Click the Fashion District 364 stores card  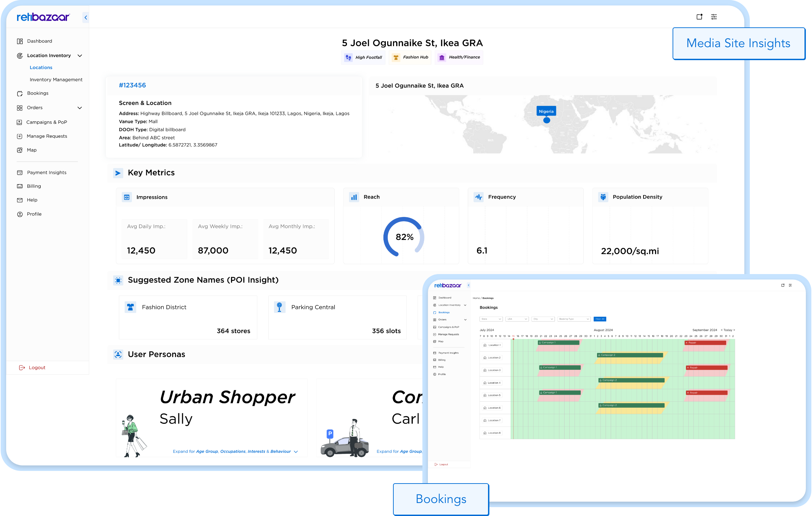point(188,318)
